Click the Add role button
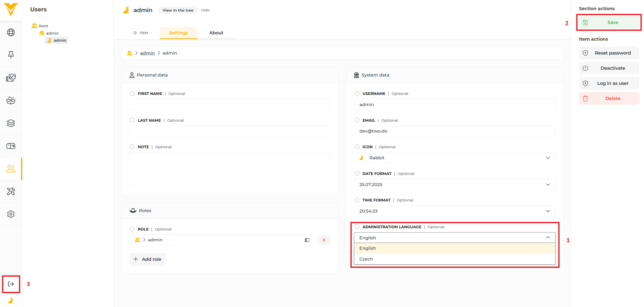This screenshot has height=307, width=644. pos(148,259)
